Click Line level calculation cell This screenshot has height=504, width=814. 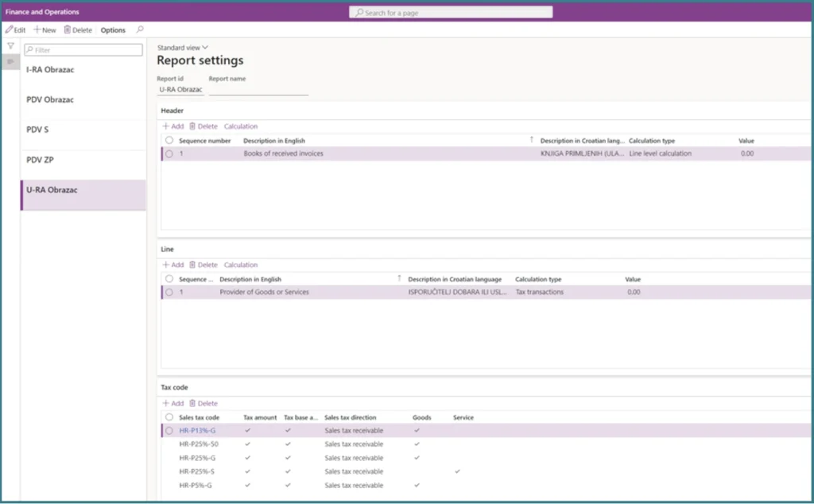pos(660,153)
